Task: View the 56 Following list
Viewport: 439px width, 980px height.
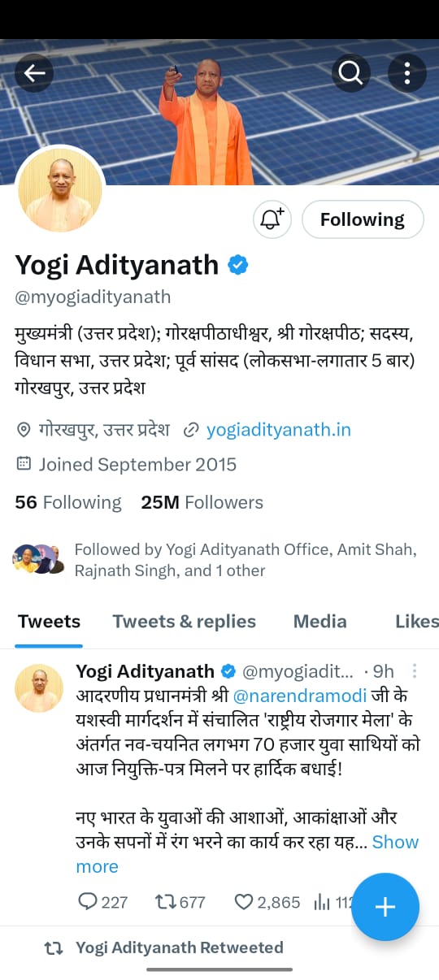Action: click(68, 502)
